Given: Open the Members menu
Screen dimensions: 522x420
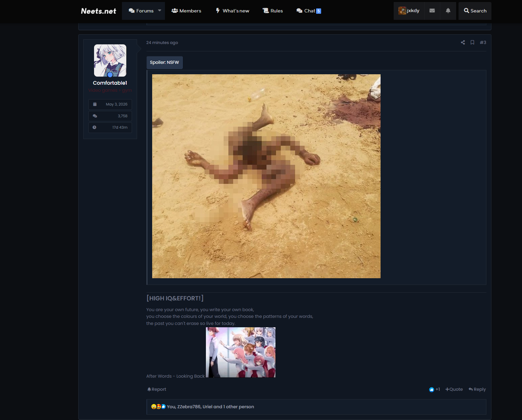Looking at the screenshot, I should coord(186,11).
